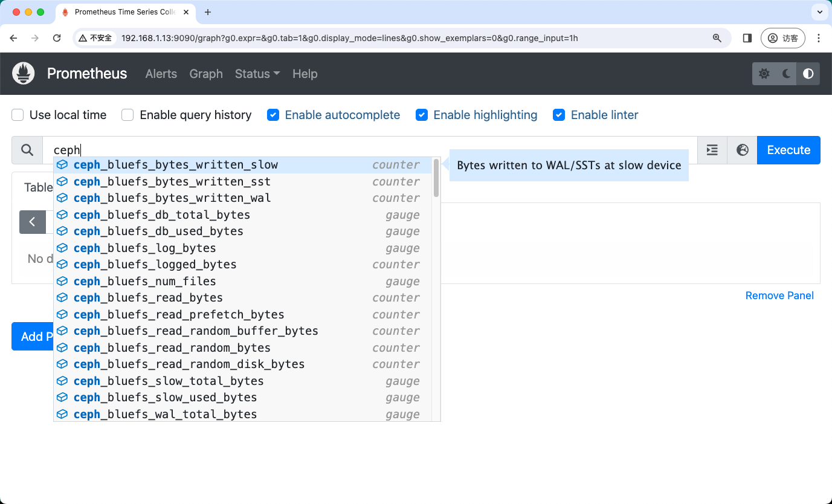The height and width of the screenshot is (504, 832).
Task: Pick ceph_bluefs_logged_bytes suggestion
Action: click(x=243, y=265)
